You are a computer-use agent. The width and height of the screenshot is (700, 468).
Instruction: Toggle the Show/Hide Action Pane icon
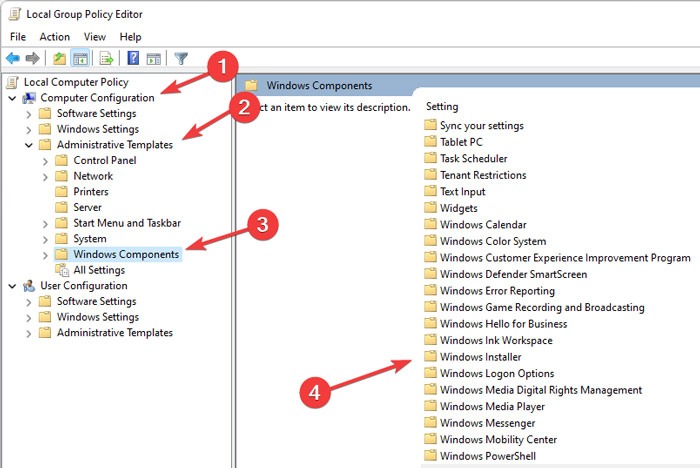[154, 58]
